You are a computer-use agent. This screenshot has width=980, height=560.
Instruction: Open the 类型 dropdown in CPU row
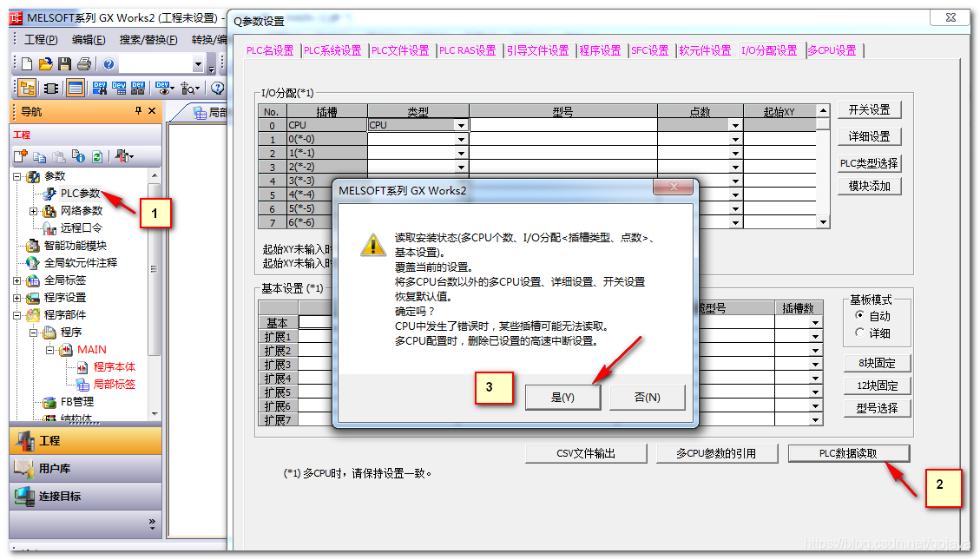(461, 125)
